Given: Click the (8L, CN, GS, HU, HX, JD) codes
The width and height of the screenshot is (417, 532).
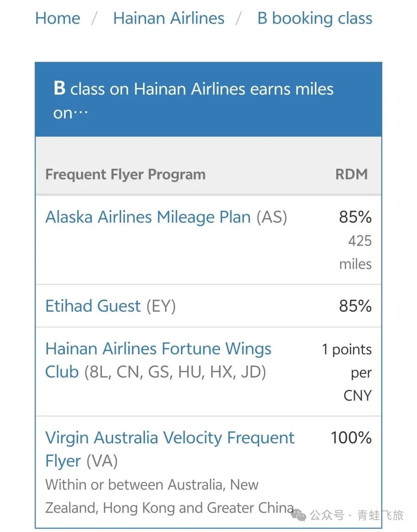Looking at the screenshot, I should (175, 372).
